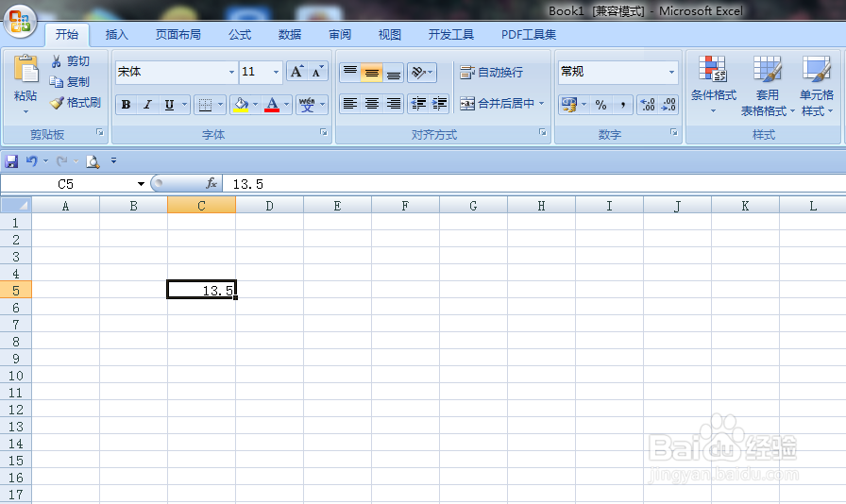846x504 pixels.
Task: Toggle Italic formatting
Action: pyautogui.click(x=147, y=105)
